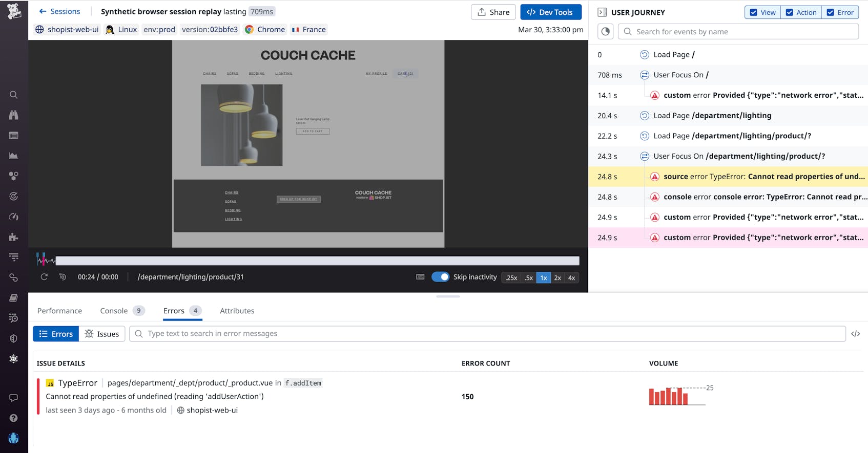The height and width of the screenshot is (453, 868).
Task: Open the help question mark icon in sidebar
Action: 14,418
